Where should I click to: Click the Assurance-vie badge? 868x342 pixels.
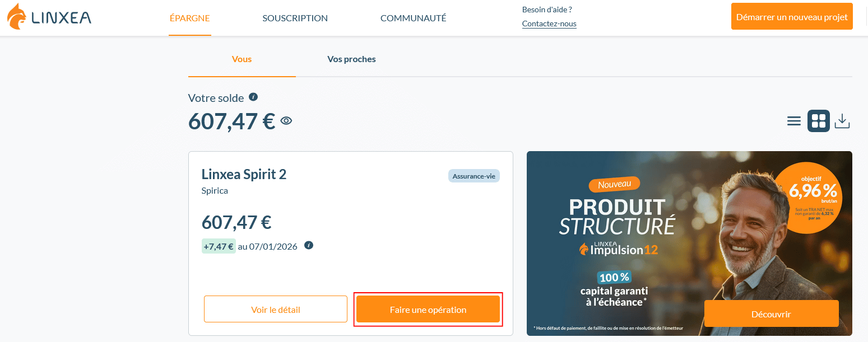[474, 176]
